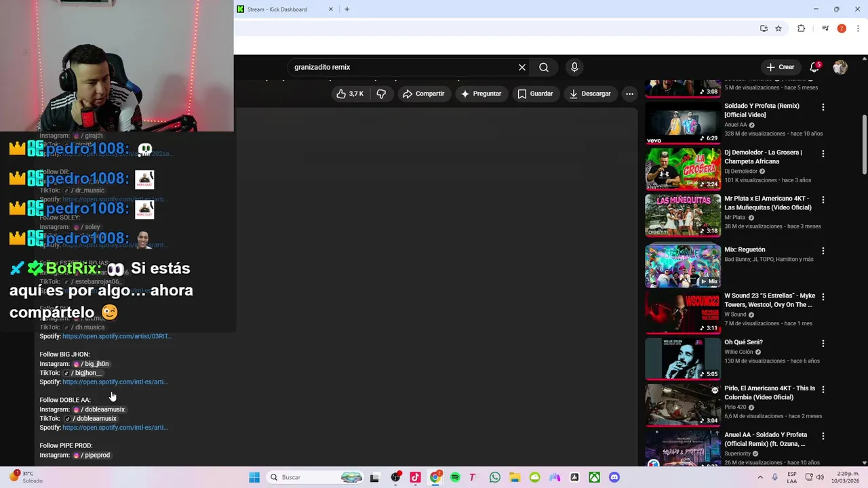Click the taskbar Buscar search box
This screenshot has width=868, height=488.
coord(315,477)
